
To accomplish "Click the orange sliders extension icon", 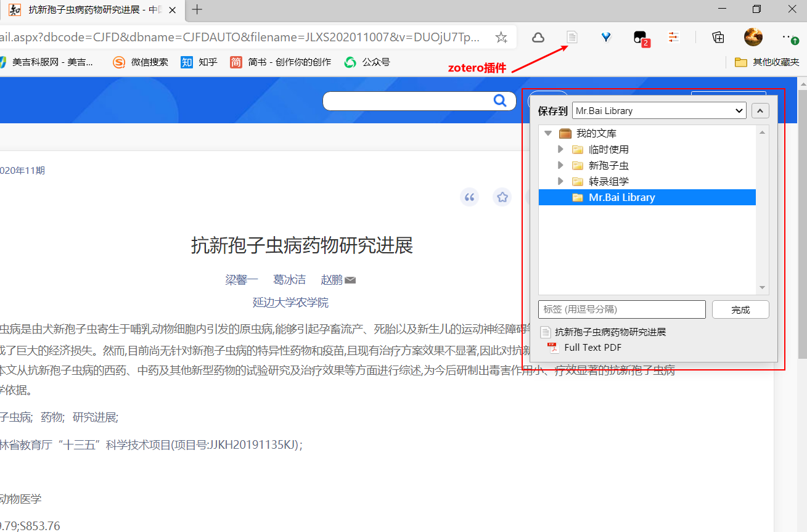I will click(x=674, y=38).
